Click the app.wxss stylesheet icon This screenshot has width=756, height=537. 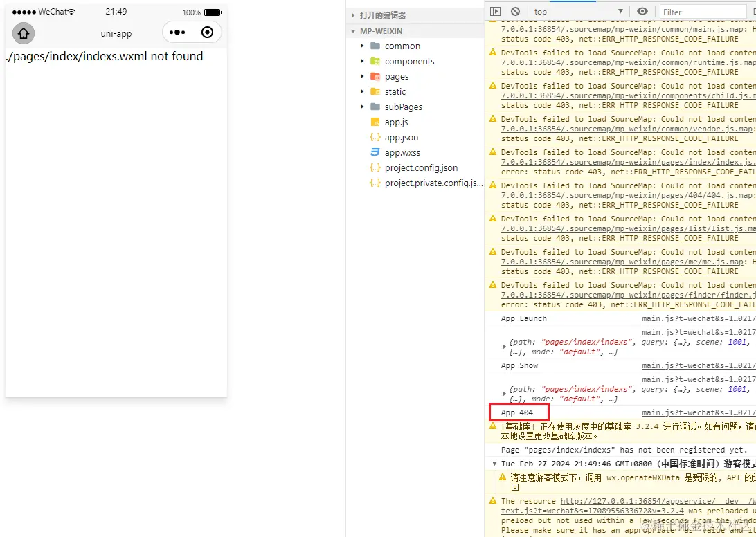point(375,152)
